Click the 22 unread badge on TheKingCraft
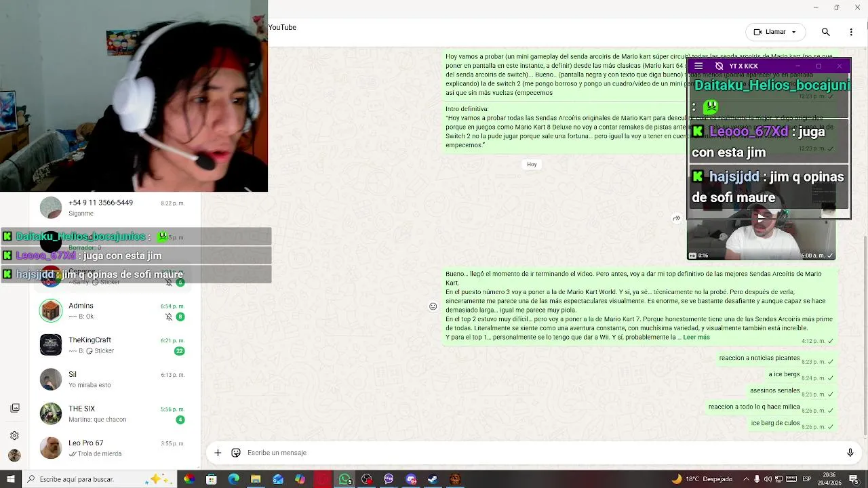The width and height of the screenshot is (868, 488). click(180, 351)
